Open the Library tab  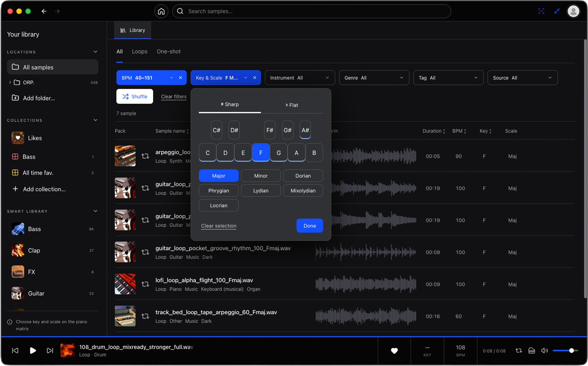(132, 30)
